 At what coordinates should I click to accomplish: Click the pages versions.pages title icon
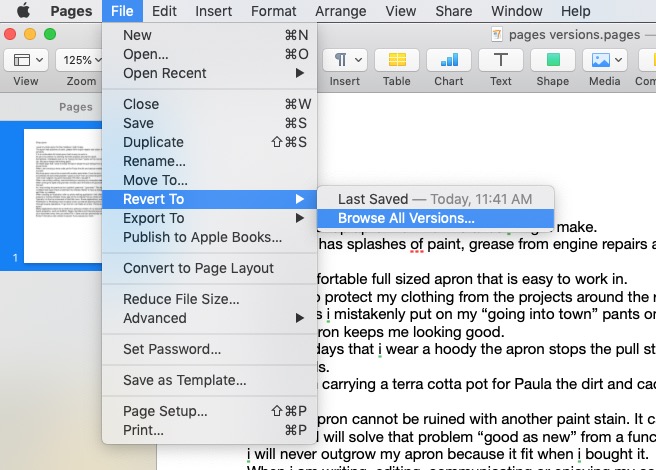point(497,34)
